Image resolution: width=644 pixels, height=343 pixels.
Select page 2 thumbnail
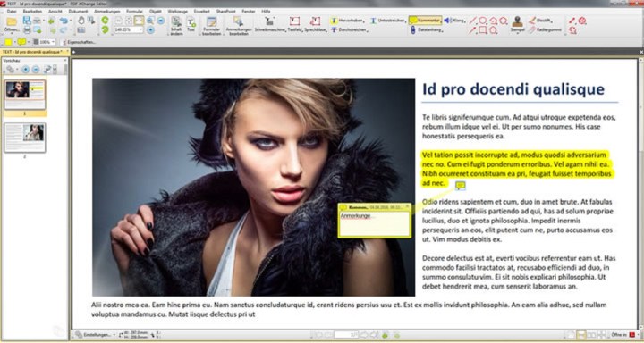(25, 138)
